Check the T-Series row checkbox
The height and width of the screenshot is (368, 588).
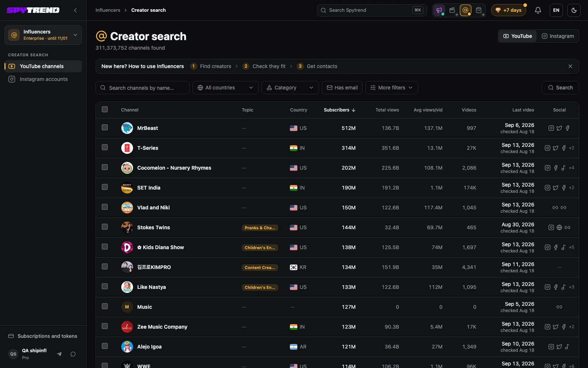(105, 147)
